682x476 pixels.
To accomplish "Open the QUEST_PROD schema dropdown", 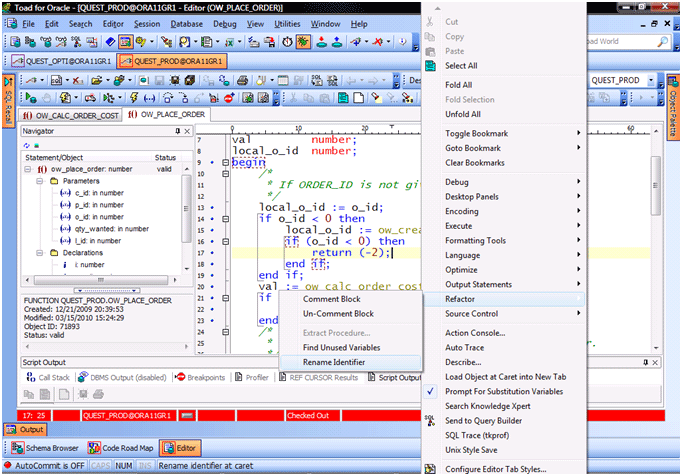I will click(x=651, y=80).
